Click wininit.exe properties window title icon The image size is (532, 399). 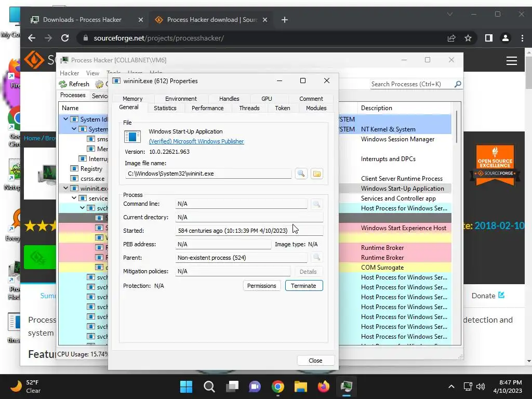116,81
